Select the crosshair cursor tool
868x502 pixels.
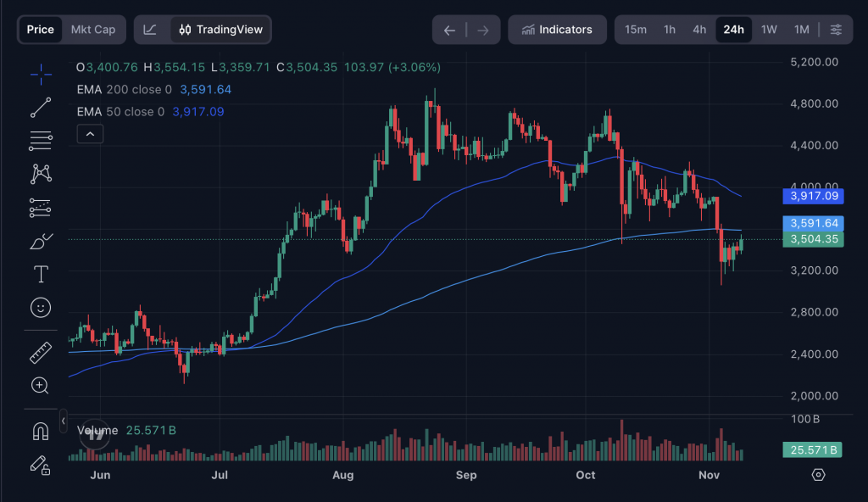pyautogui.click(x=40, y=75)
